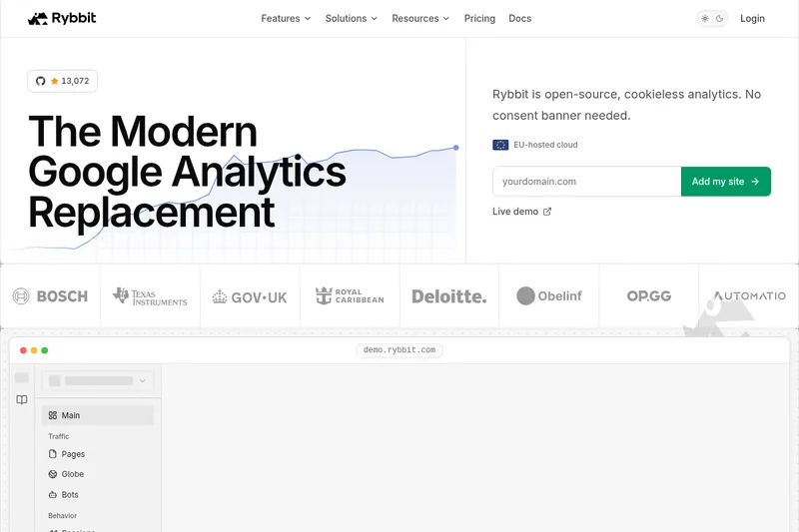Click the book icon in demo sidebar
The image size is (799, 532).
tap(21, 399)
